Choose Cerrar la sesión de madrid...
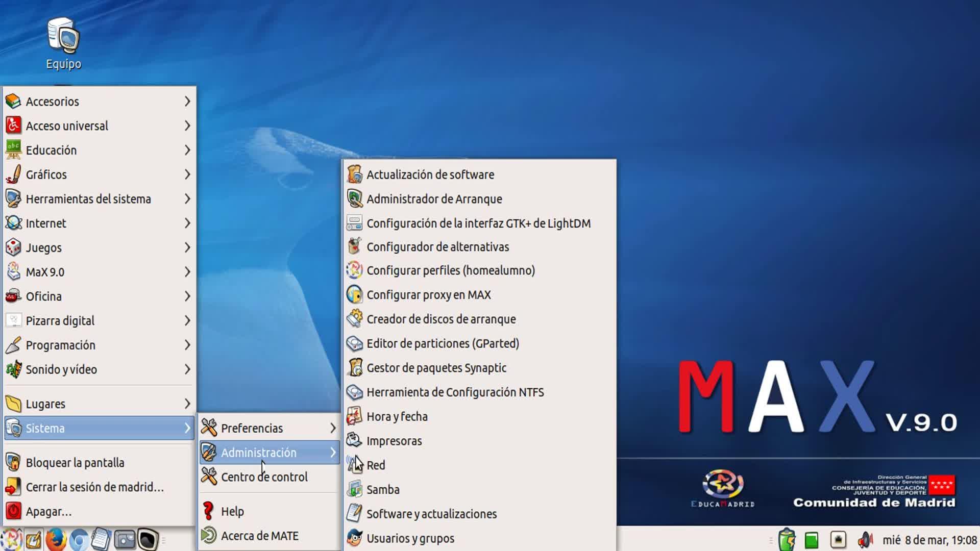Image resolution: width=980 pixels, height=551 pixels. coord(100,487)
